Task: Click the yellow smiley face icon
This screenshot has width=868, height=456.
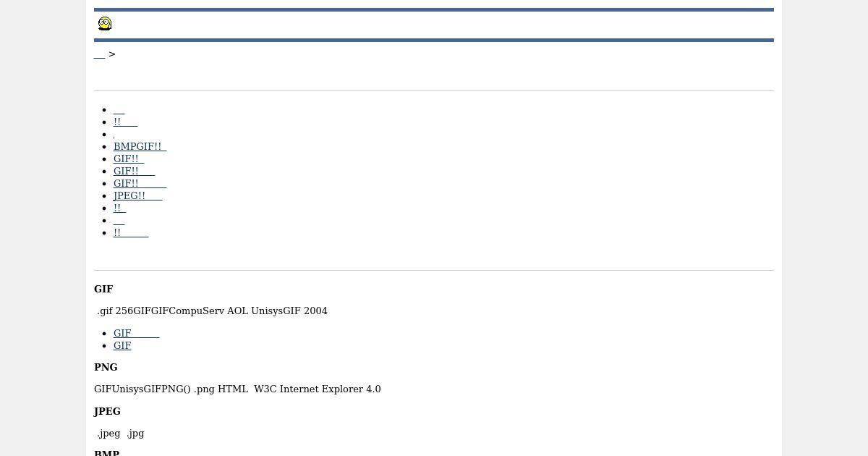Action: 105,24
